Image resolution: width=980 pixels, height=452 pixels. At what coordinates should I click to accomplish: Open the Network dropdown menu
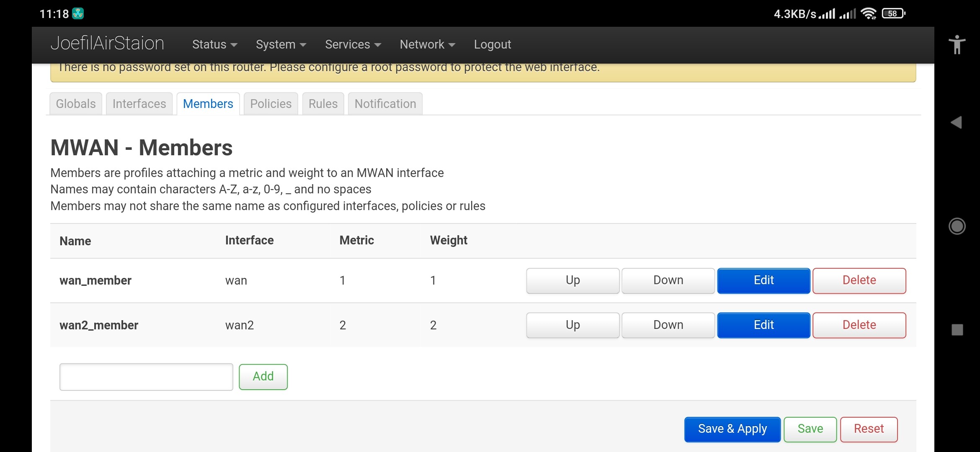coord(427,44)
